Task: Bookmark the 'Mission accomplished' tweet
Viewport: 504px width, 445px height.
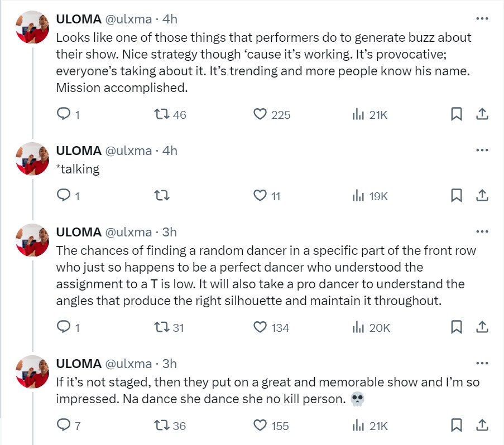Action: [x=456, y=114]
